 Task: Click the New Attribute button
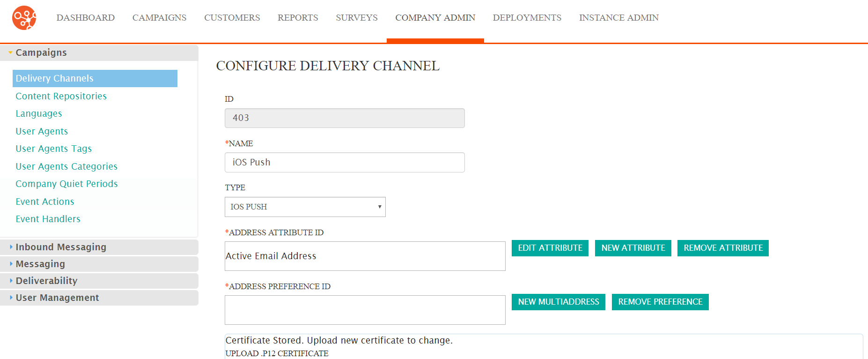(x=633, y=248)
